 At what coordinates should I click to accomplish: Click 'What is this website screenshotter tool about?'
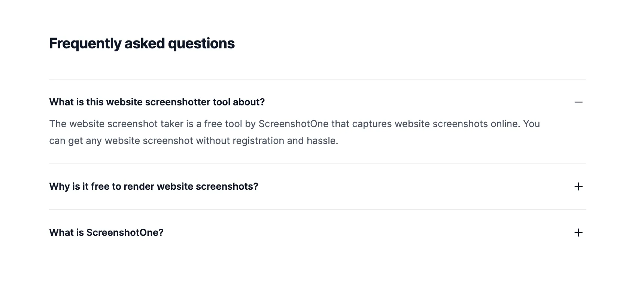(x=157, y=102)
